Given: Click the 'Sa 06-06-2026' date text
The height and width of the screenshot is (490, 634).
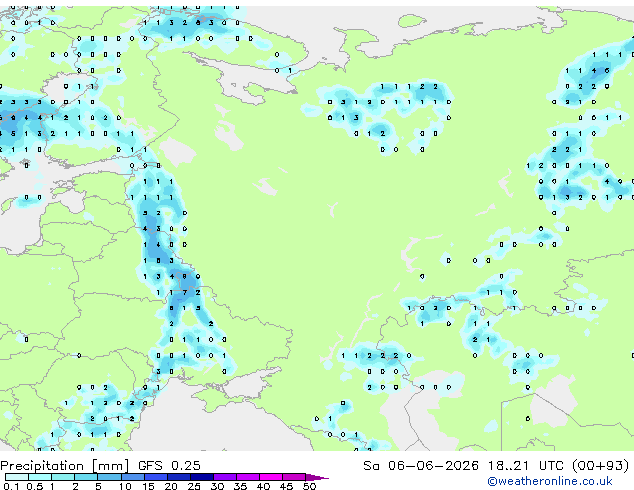Looking at the screenshot, I should [x=421, y=466].
